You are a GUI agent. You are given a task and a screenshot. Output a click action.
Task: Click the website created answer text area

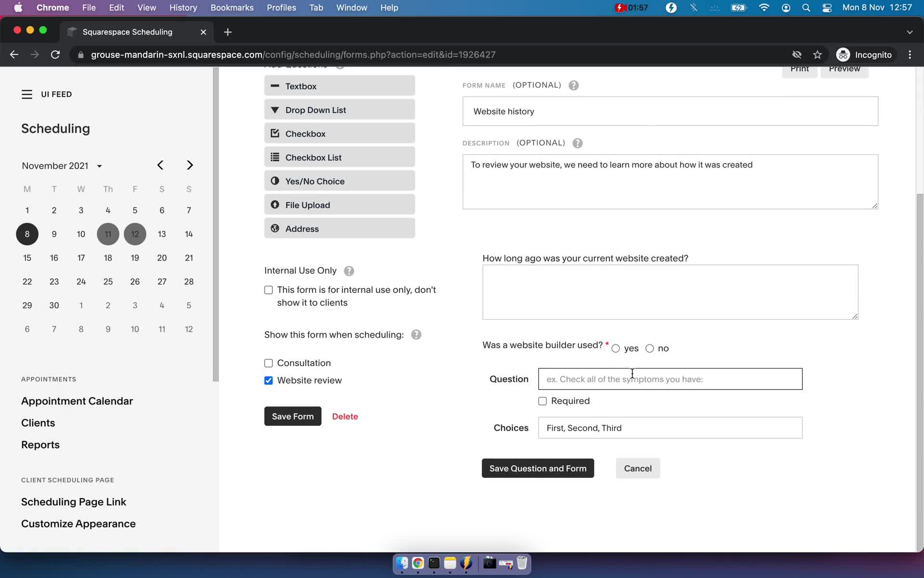pos(670,292)
